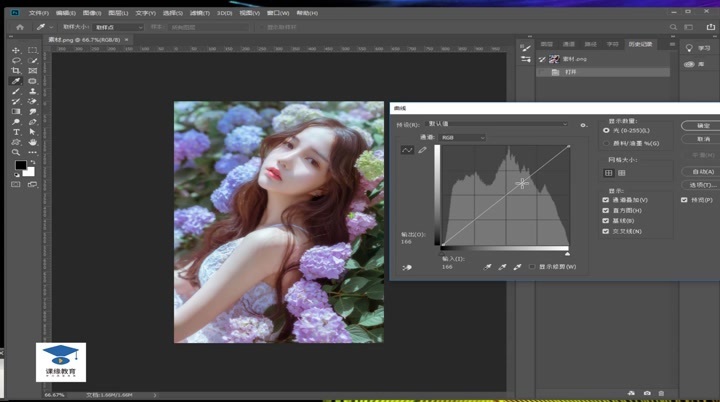720x402 pixels.
Task: Select the Type tool
Action: (x=16, y=132)
